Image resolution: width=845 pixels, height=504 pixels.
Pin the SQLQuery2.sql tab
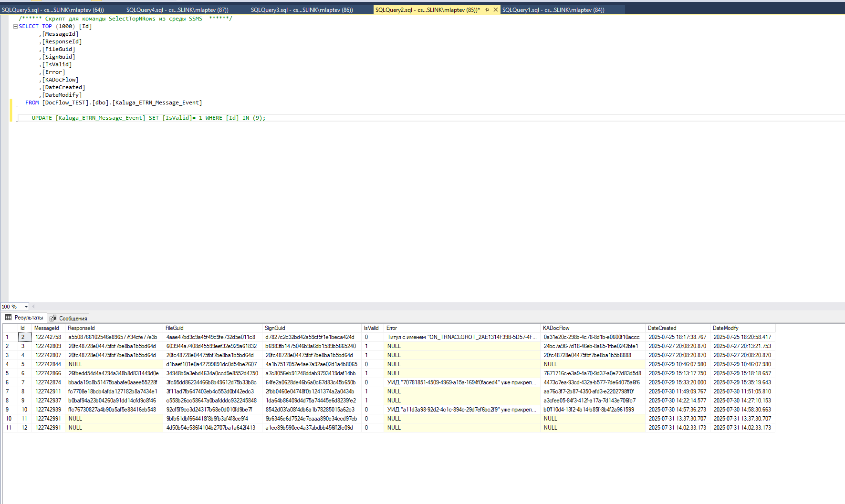click(x=487, y=10)
